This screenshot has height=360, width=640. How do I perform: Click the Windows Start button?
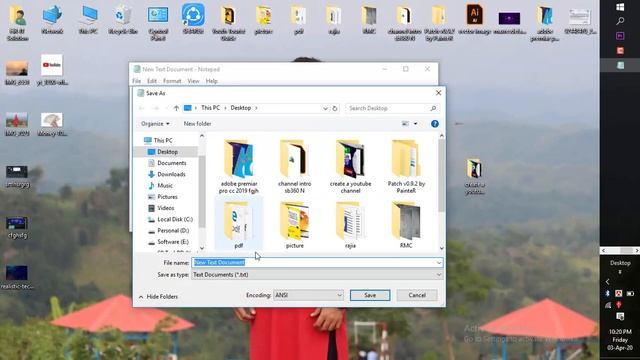click(620, 7)
